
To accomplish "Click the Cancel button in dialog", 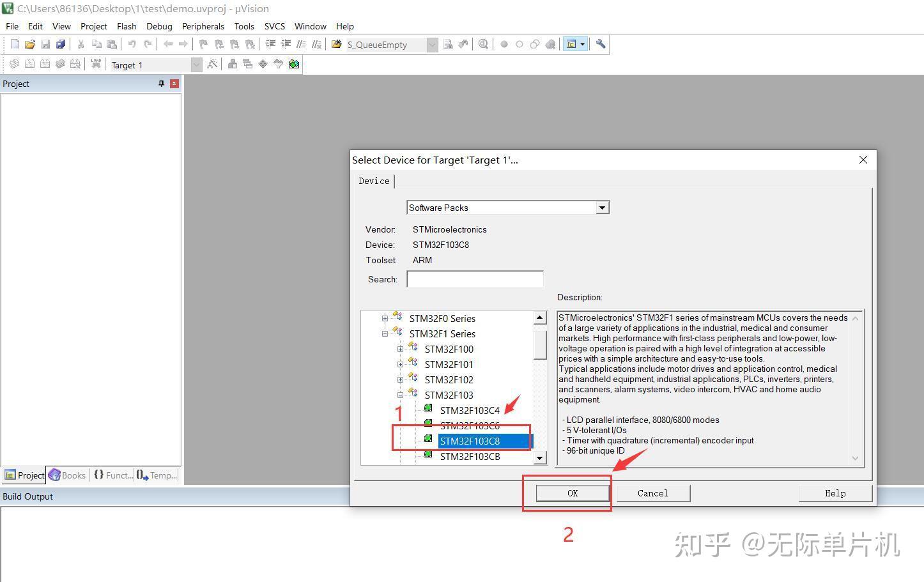I will [653, 493].
